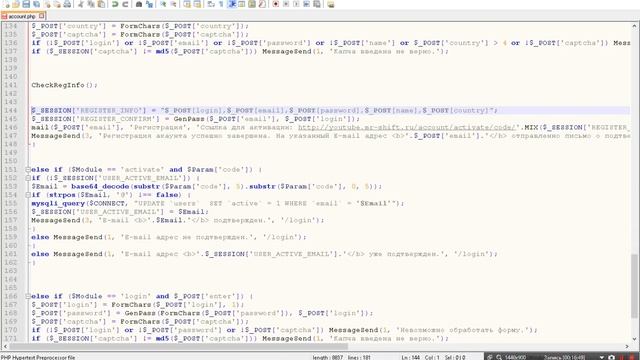Click the Stop macro recording icon

click(286, 4)
